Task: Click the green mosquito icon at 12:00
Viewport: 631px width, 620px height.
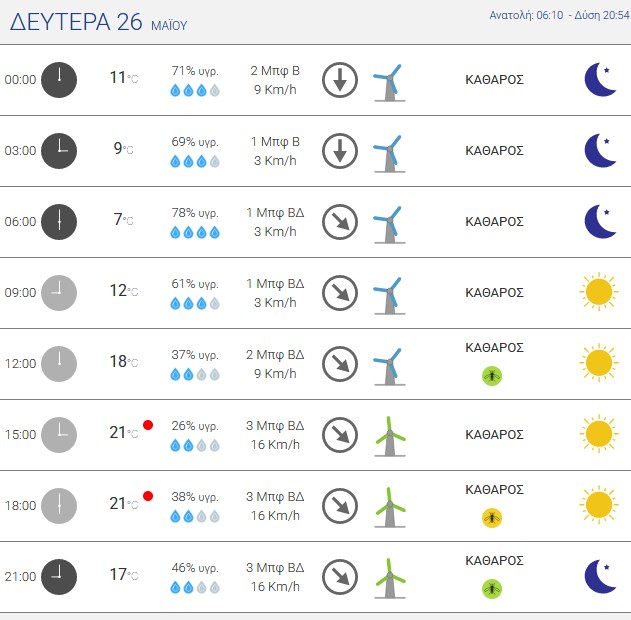Action: (492, 376)
